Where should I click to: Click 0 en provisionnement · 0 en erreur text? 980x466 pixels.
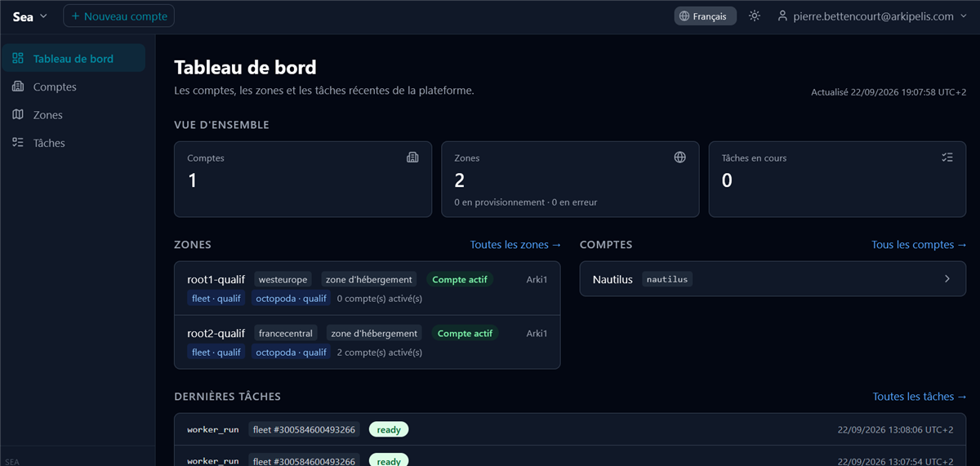coord(526,202)
